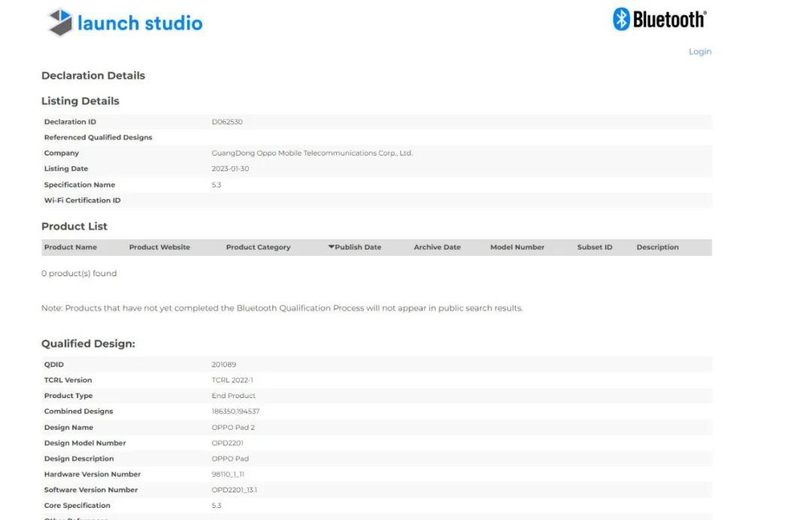Click the Company label

tap(61, 153)
